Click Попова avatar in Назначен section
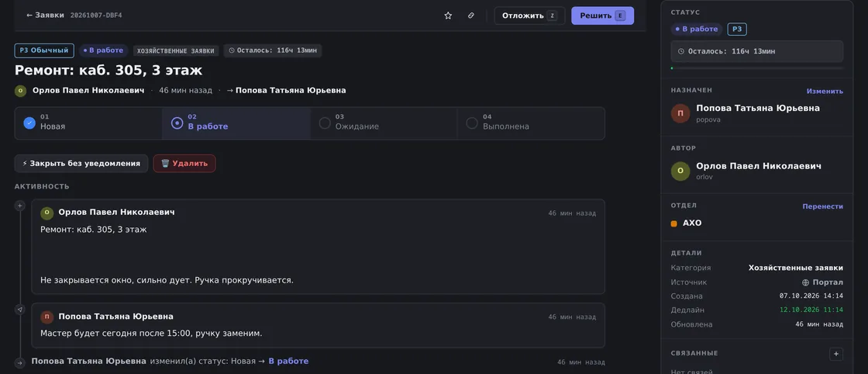 pos(680,113)
